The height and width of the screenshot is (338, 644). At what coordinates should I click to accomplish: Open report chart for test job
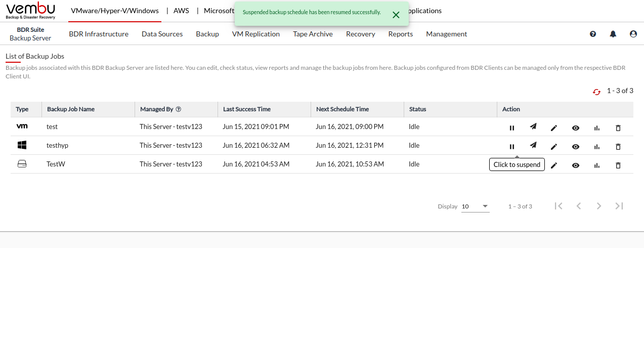point(597,128)
